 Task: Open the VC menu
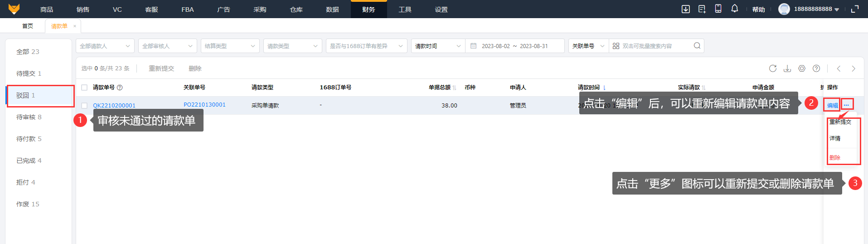(x=117, y=9)
